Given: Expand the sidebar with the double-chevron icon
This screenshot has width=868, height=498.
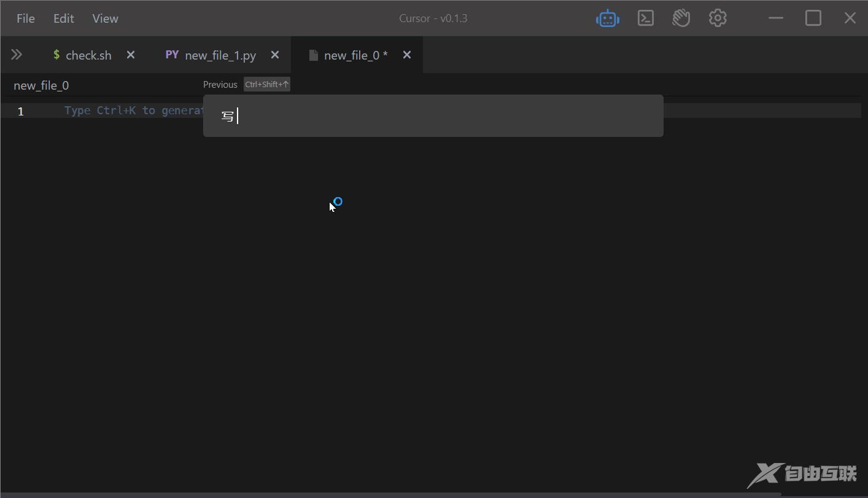Looking at the screenshot, I should [x=17, y=55].
